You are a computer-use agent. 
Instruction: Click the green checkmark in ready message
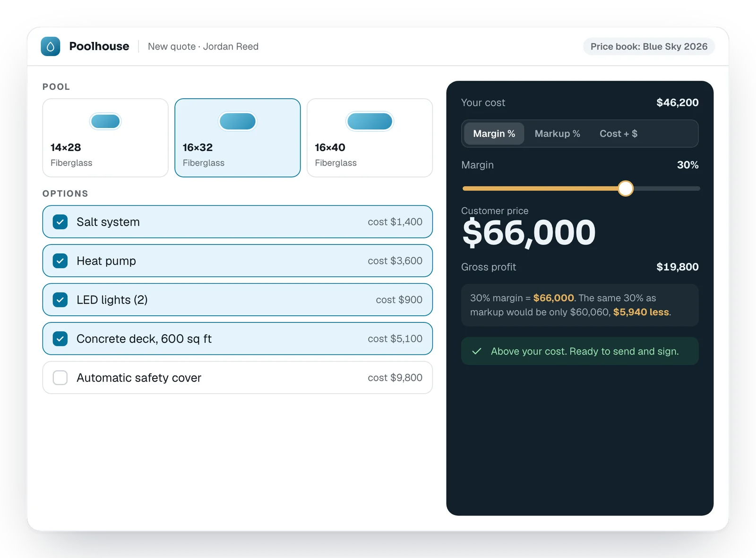477,351
